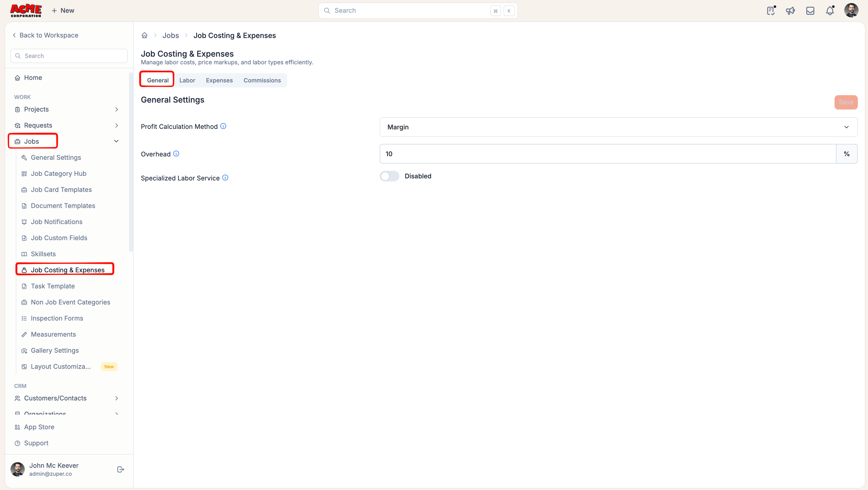Switch to the Labor tab
The width and height of the screenshot is (868, 490).
(187, 80)
